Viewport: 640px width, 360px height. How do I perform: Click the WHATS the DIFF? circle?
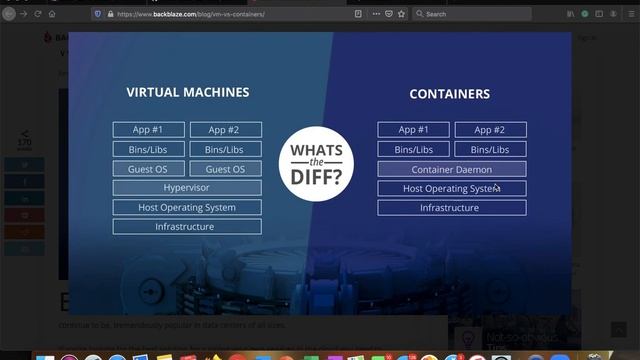[x=316, y=164]
